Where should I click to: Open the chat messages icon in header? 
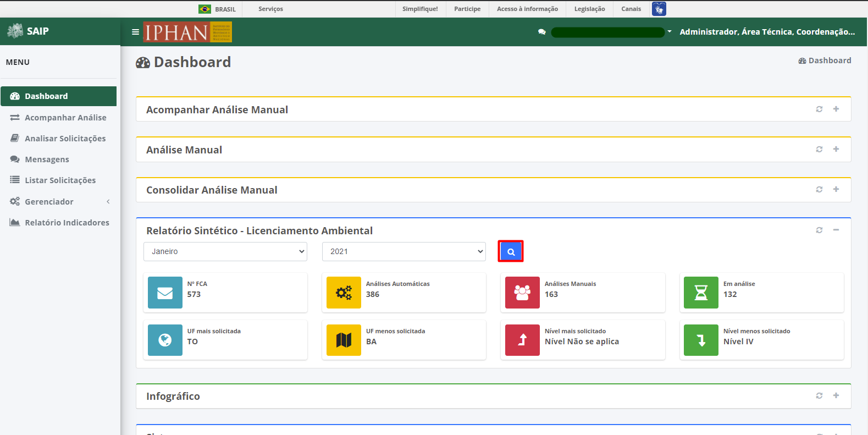click(542, 32)
